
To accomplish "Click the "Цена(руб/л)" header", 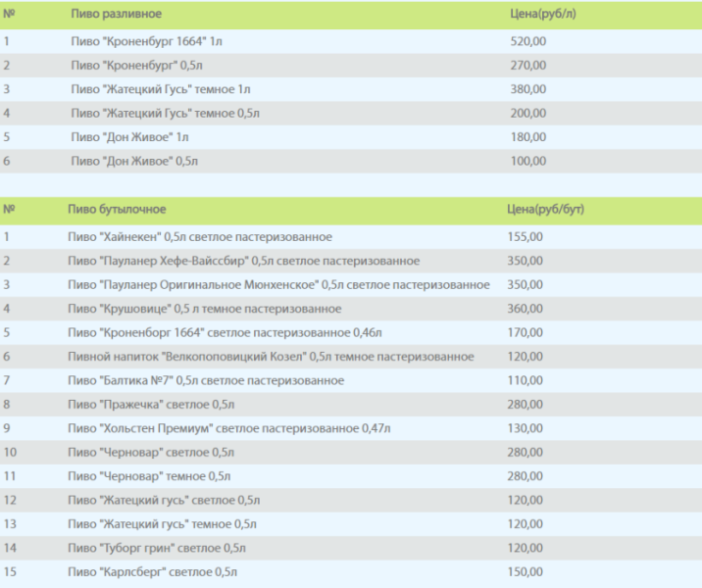I will [543, 14].
